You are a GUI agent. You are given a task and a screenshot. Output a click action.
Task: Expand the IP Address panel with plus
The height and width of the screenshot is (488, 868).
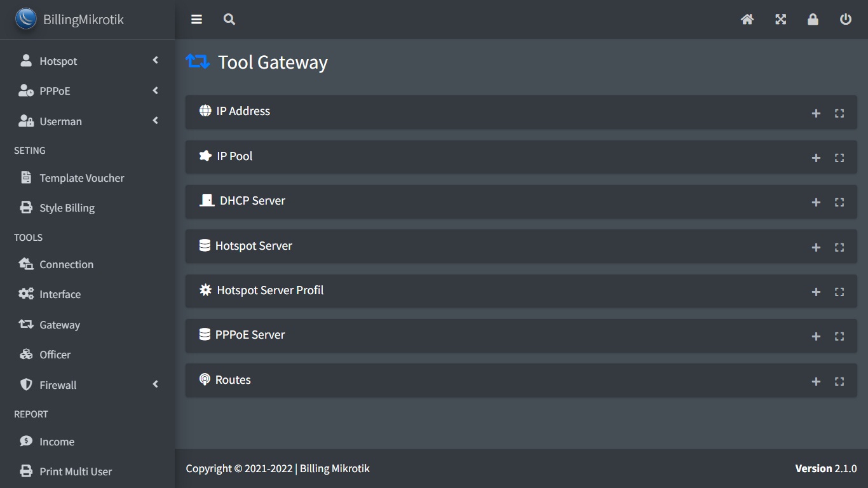point(817,113)
